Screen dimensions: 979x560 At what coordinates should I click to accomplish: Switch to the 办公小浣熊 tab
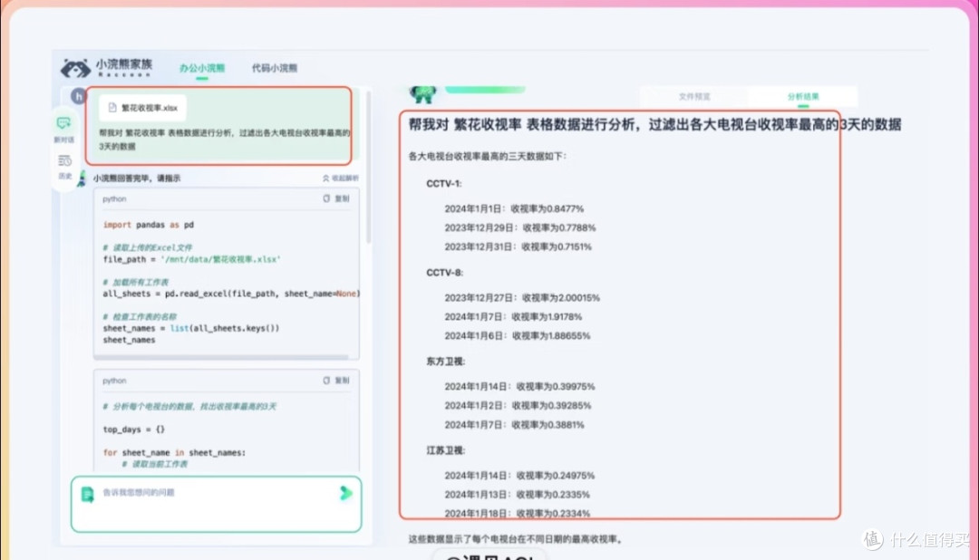coord(201,68)
